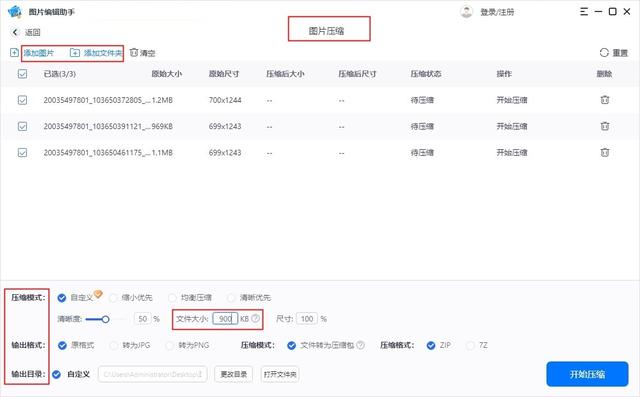The image size is (640, 397).
Task: Select the 缩小优先 compression mode
Action: pos(113,298)
